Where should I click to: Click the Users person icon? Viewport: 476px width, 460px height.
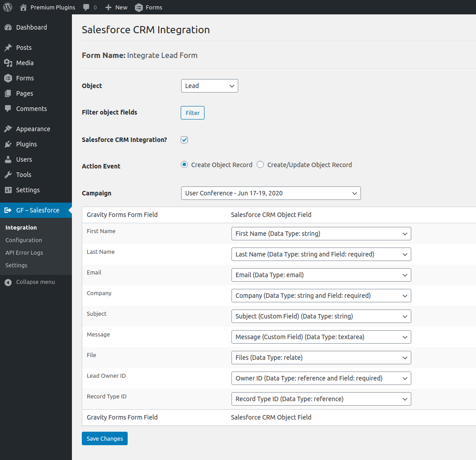point(8,159)
